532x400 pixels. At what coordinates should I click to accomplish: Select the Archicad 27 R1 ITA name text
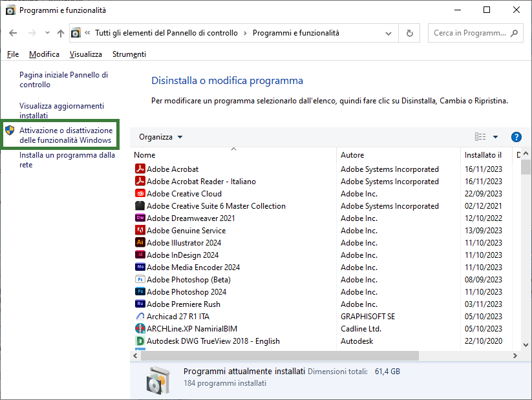178,316
